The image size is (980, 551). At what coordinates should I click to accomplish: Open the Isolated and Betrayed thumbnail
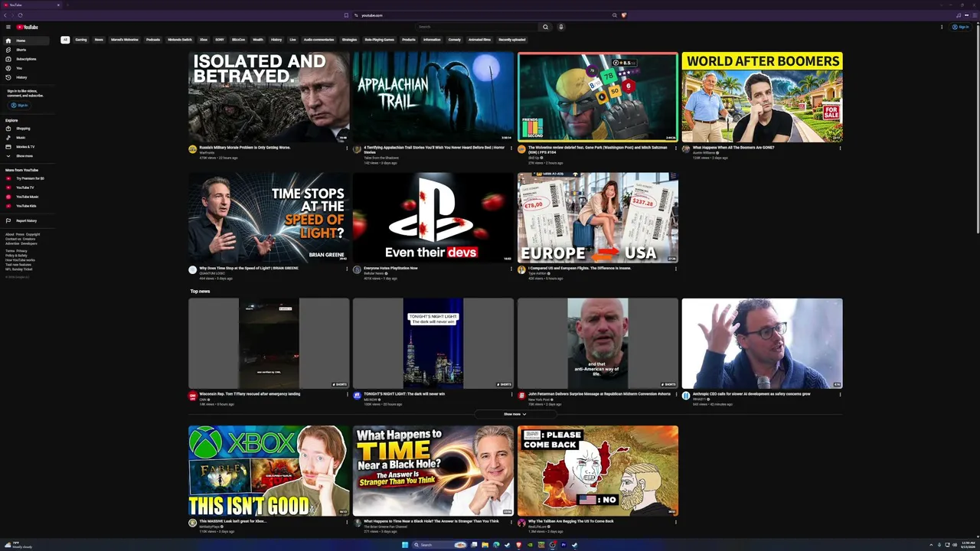tap(269, 96)
